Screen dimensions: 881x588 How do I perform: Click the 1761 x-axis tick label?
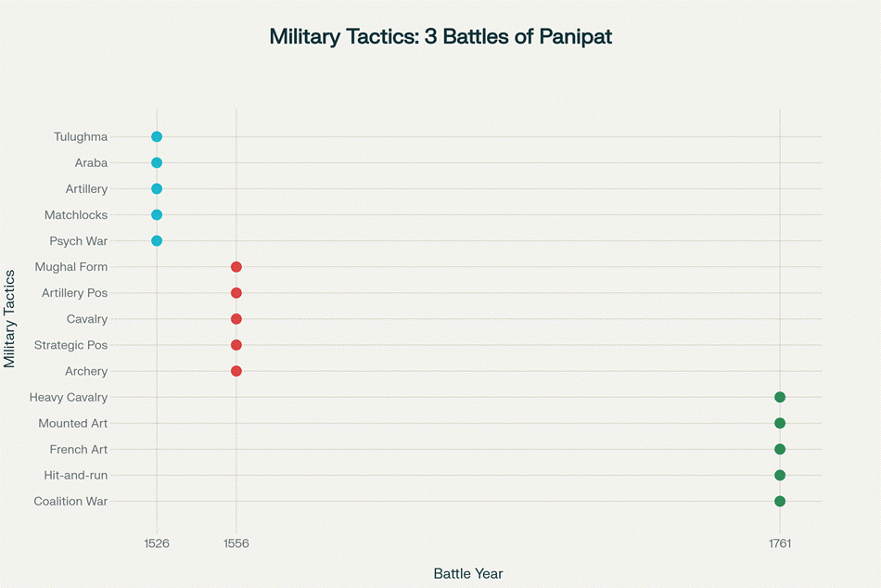[780, 542]
